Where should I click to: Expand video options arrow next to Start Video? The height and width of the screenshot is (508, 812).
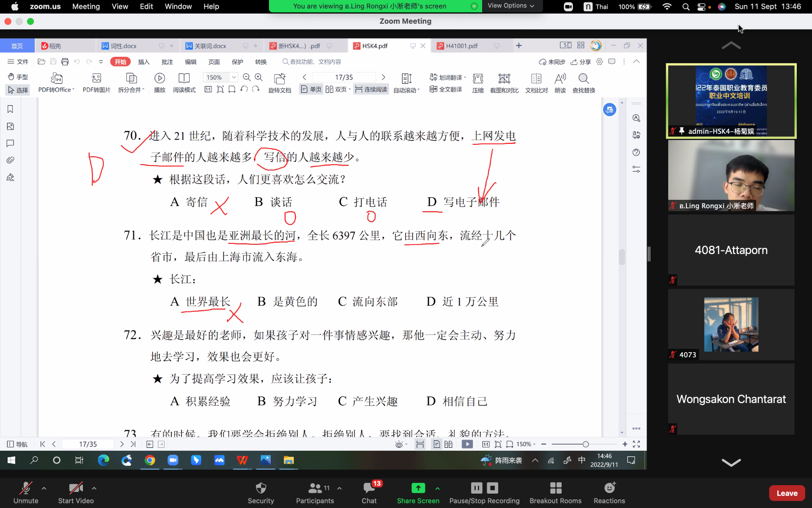coord(94,488)
